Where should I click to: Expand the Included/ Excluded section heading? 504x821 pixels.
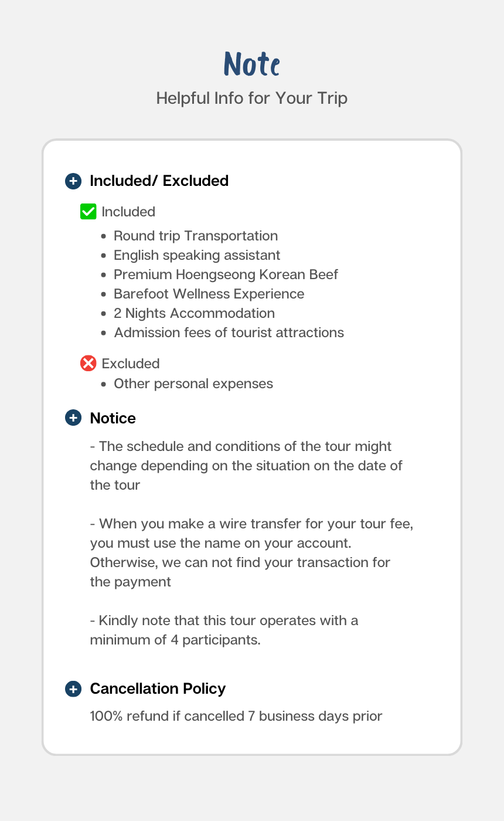(159, 181)
